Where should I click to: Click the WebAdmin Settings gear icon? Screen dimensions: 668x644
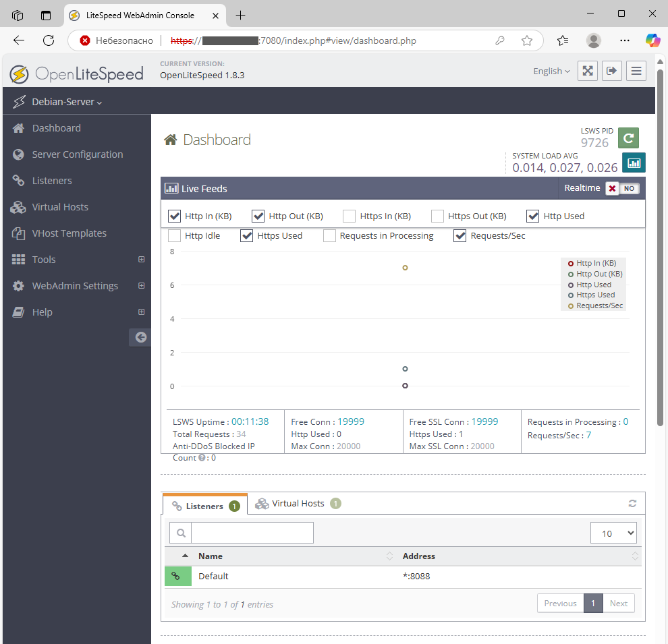pyautogui.click(x=18, y=286)
